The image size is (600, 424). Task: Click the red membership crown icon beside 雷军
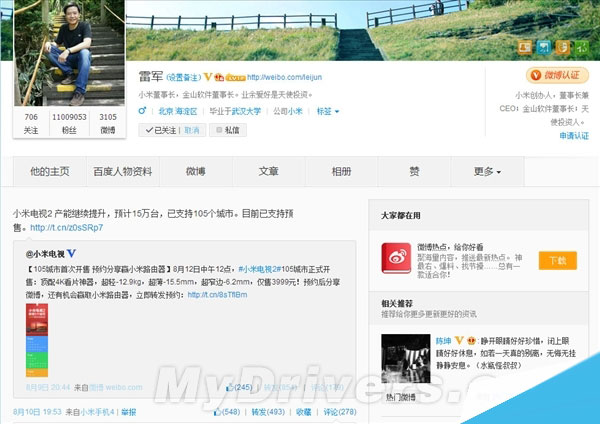click(219, 77)
